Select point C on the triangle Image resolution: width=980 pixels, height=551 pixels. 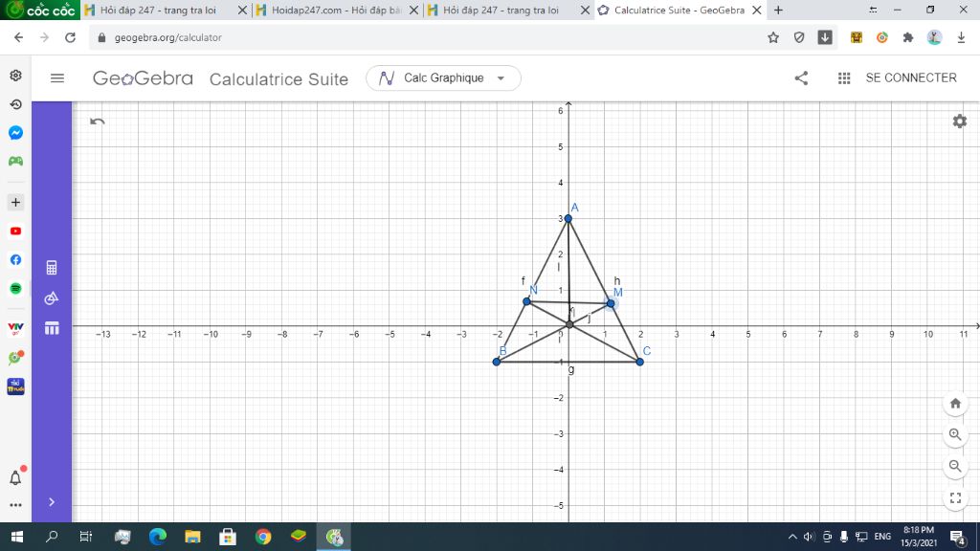tap(639, 362)
